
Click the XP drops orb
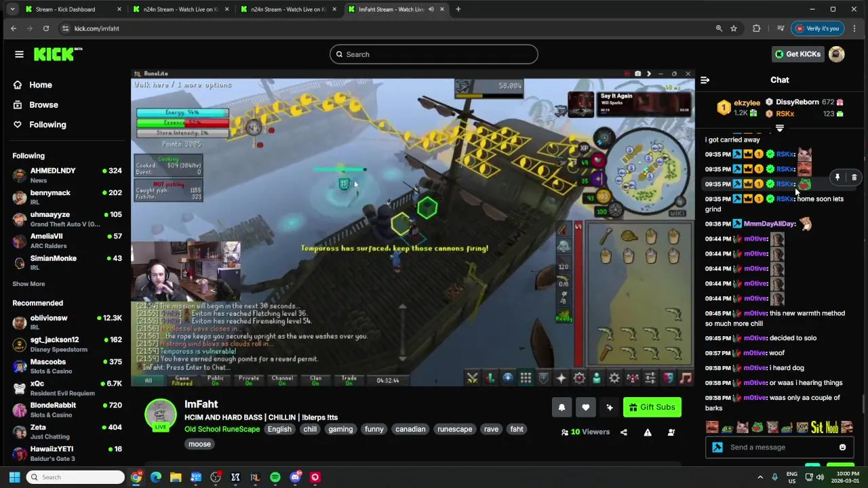584,148
